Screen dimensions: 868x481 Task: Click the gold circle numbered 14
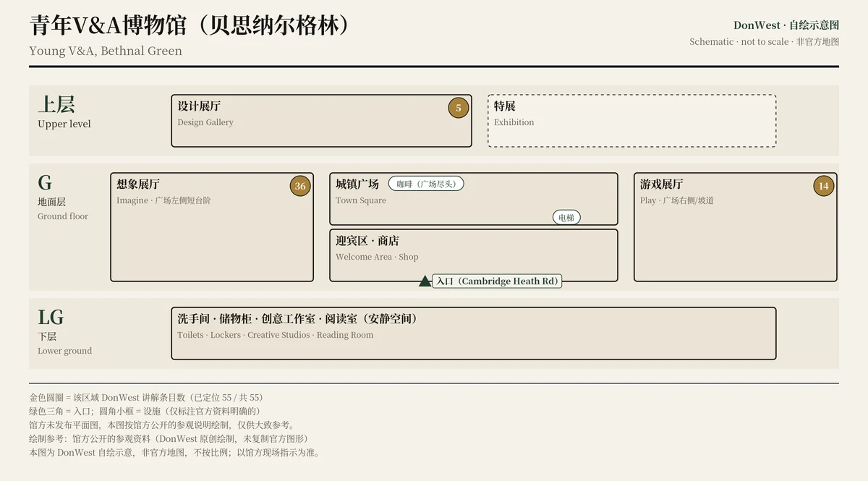823,186
